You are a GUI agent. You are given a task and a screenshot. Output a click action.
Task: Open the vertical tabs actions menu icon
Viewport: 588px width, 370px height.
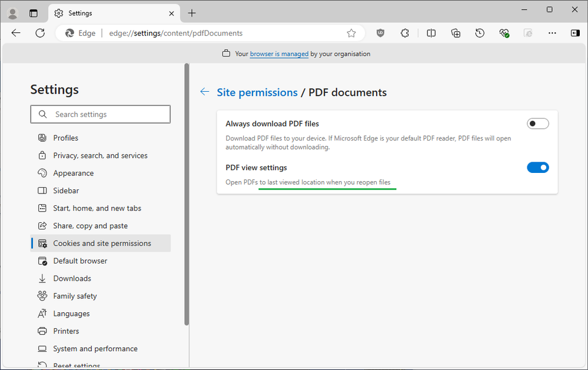pyautogui.click(x=33, y=13)
